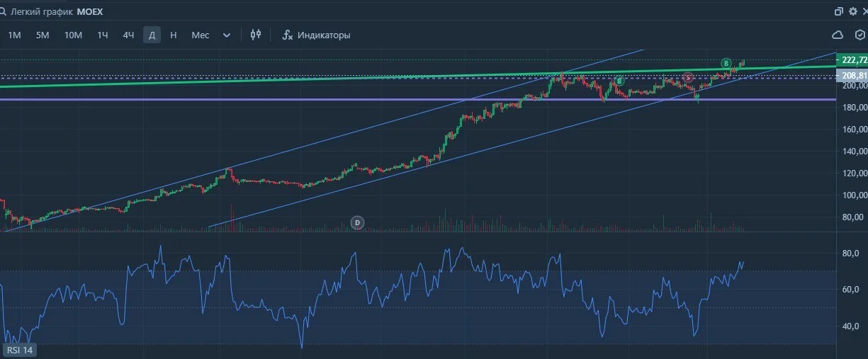
Task: Click the 180,00 price axis value
Action: (855, 108)
